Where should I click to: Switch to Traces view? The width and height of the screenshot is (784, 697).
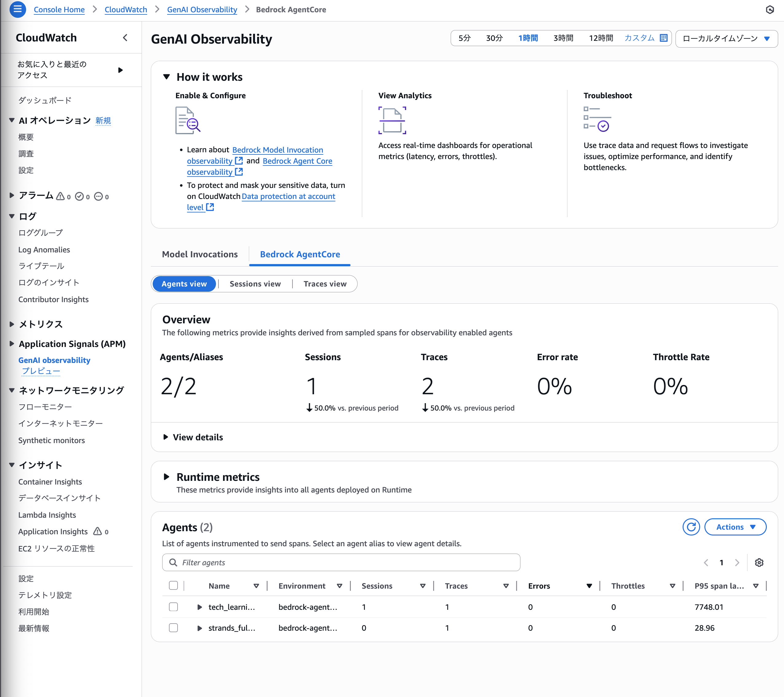[325, 284]
